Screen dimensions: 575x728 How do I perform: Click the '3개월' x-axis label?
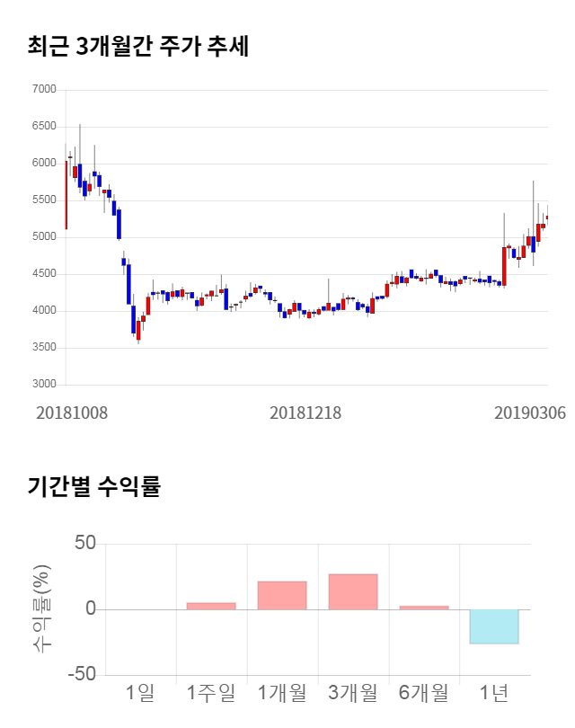[x=353, y=693]
